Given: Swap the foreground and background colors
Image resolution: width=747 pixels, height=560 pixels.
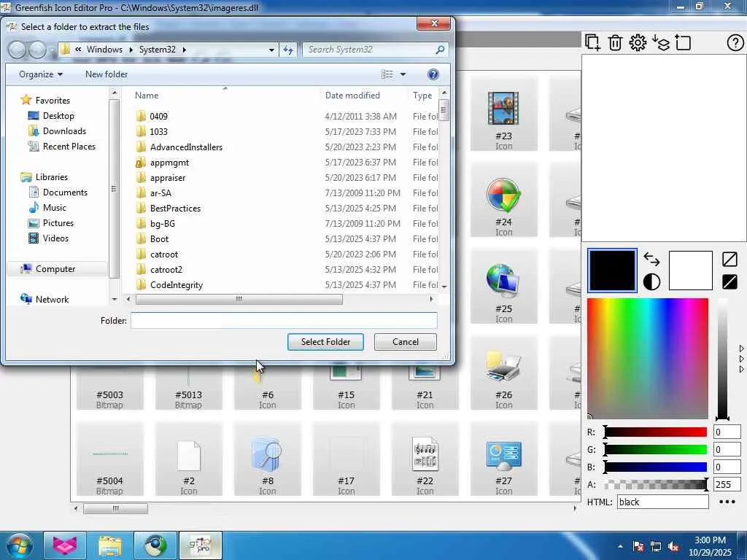Looking at the screenshot, I should click(x=651, y=260).
